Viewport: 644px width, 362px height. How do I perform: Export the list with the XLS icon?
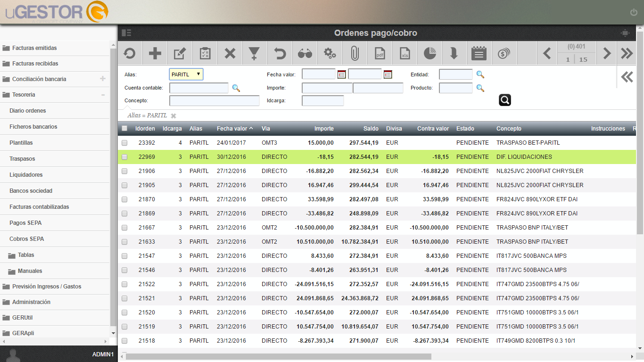pos(405,53)
